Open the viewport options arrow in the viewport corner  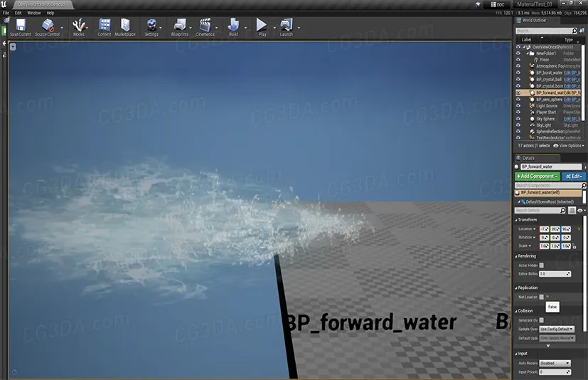[13, 47]
